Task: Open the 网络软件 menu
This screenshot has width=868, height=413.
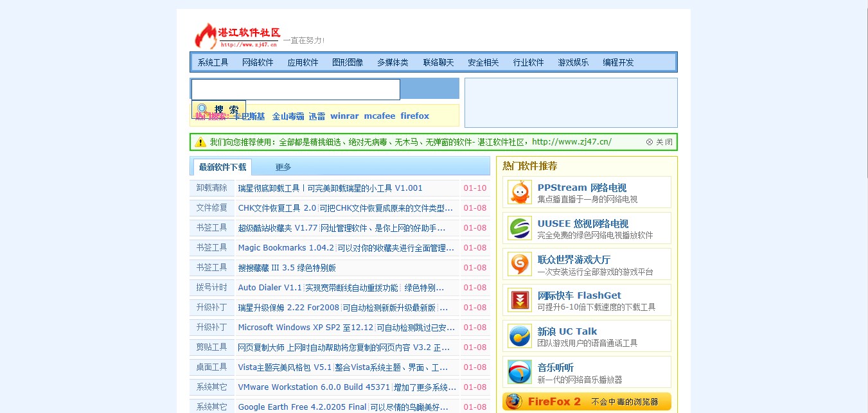Action: pyautogui.click(x=258, y=62)
